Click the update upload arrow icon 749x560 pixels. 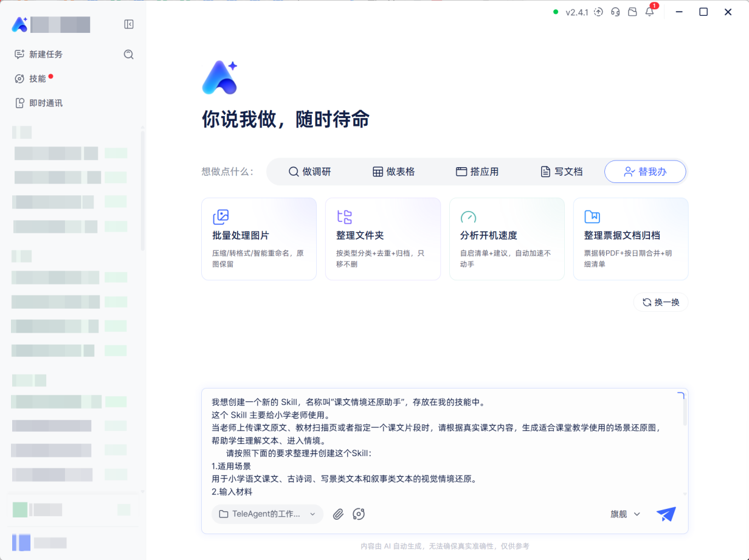point(599,12)
